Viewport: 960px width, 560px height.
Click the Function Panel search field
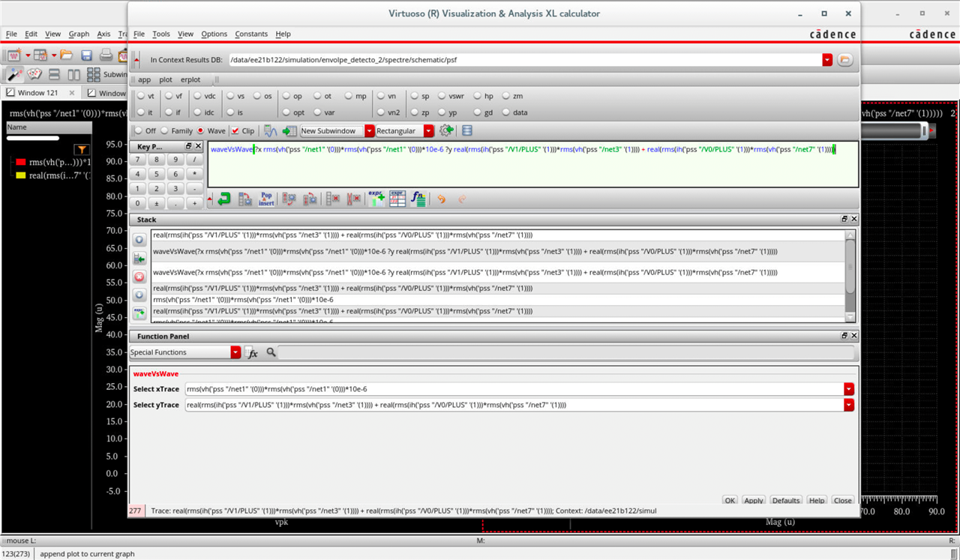click(x=566, y=352)
